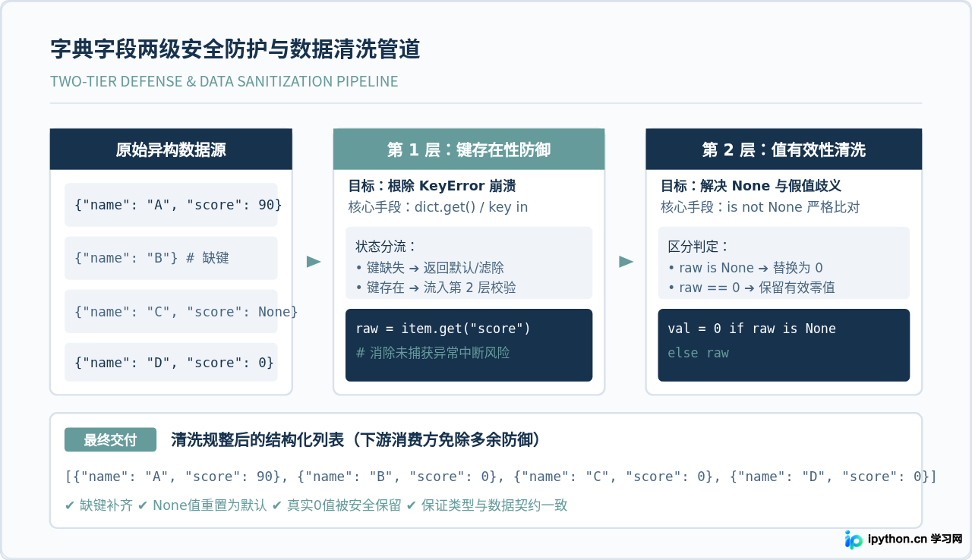The height and width of the screenshot is (560, 972).
Task: Click the ✔ 缺键补齐 item
Action: (x=99, y=505)
